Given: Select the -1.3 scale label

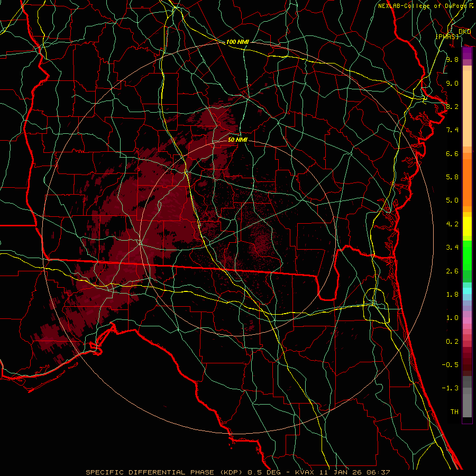Looking at the screenshot, I should (450, 388).
